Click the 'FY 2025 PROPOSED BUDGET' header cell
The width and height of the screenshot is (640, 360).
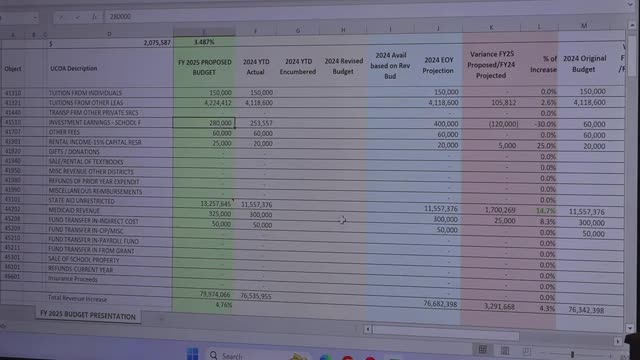coord(204,67)
